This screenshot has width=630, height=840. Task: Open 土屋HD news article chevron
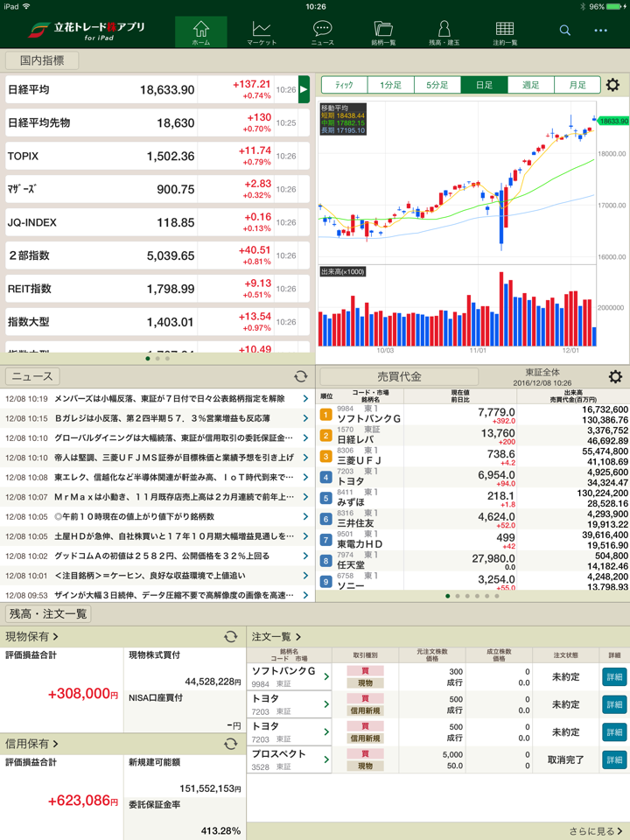[x=305, y=536]
